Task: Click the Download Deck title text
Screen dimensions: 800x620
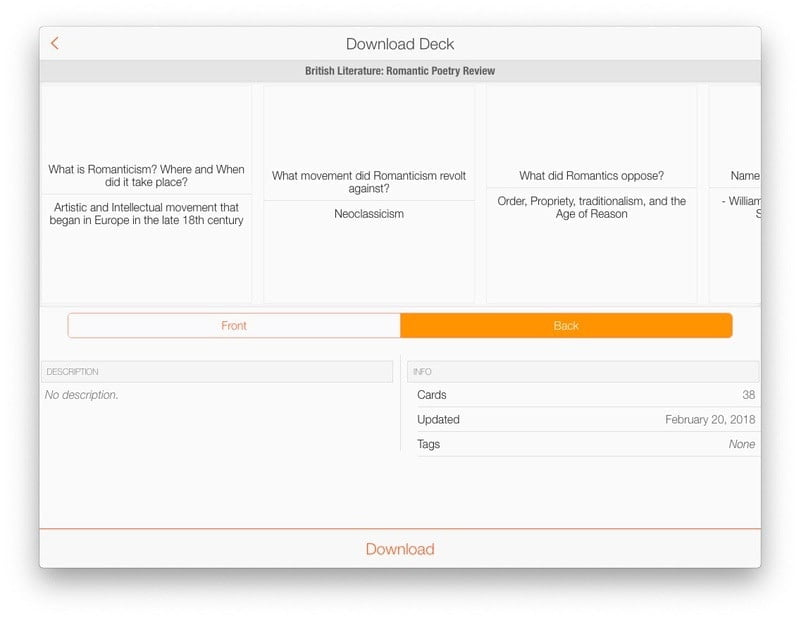Action: point(400,44)
